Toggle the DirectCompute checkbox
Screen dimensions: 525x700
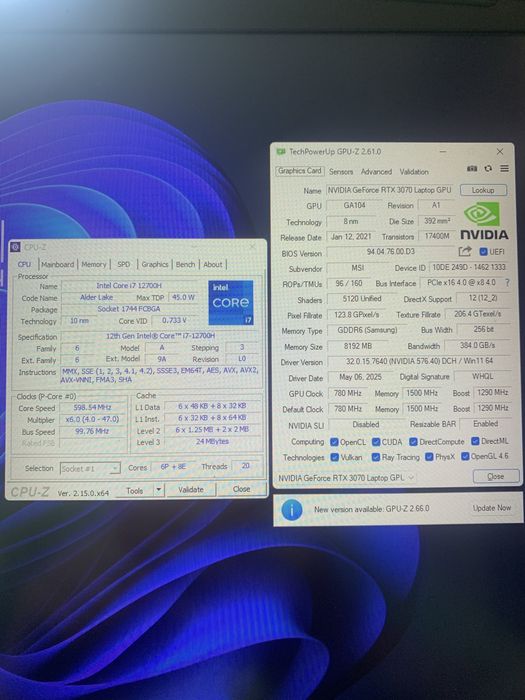pyautogui.click(x=413, y=442)
